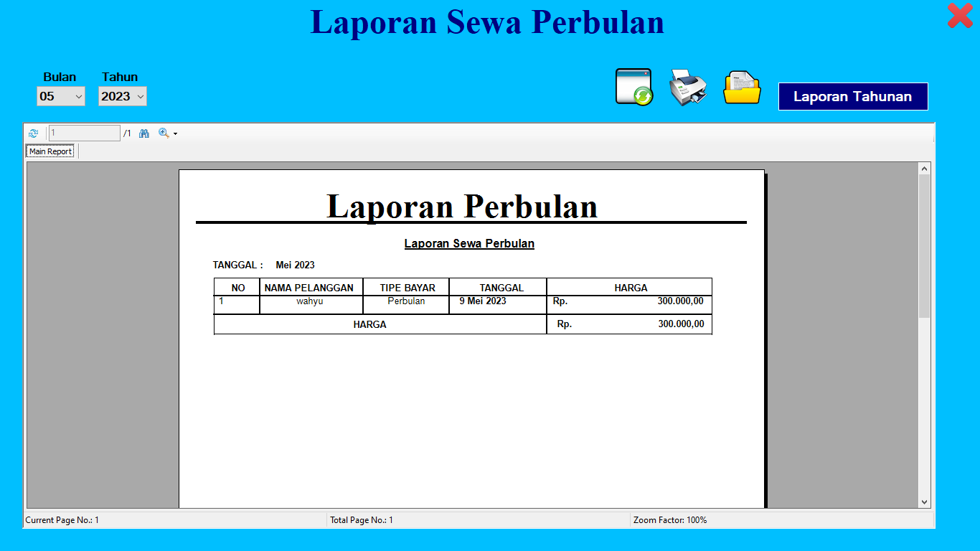Open the Tahun dropdown showing 2023
The width and height of the screenshot is (980, 551).
coord(123,96)
